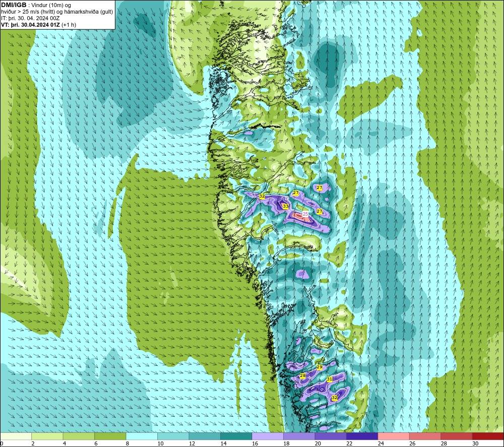Click the 4–6 m/s legend swatch
Image resolution: width=504 pixels, height=447 pixels.
point(79,436)
